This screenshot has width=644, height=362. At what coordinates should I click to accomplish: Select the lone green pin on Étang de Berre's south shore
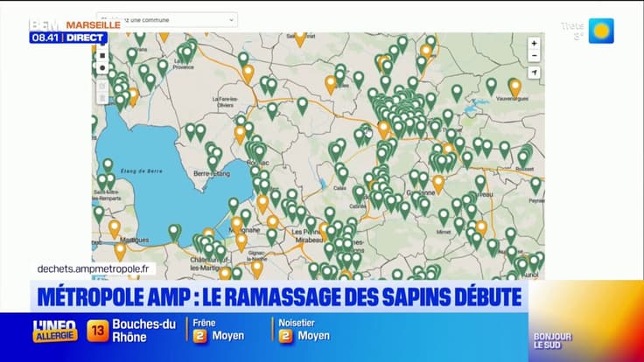[x=174, y=233]
